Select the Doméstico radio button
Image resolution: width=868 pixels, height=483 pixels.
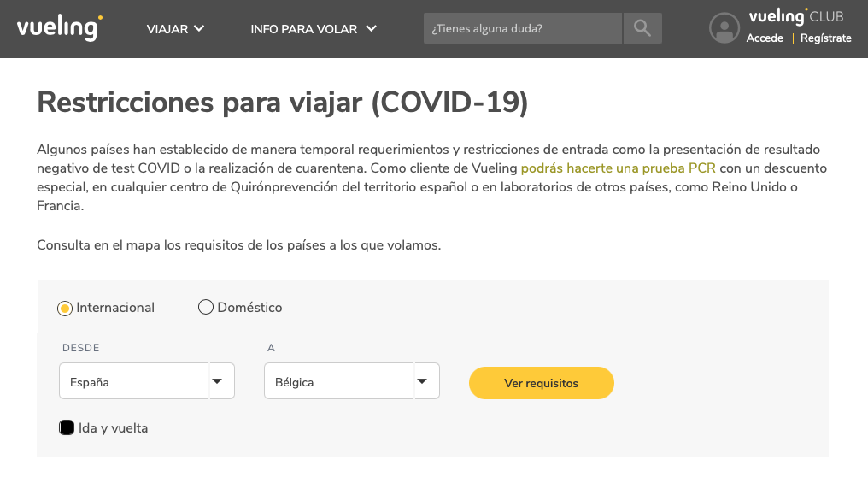205,308
